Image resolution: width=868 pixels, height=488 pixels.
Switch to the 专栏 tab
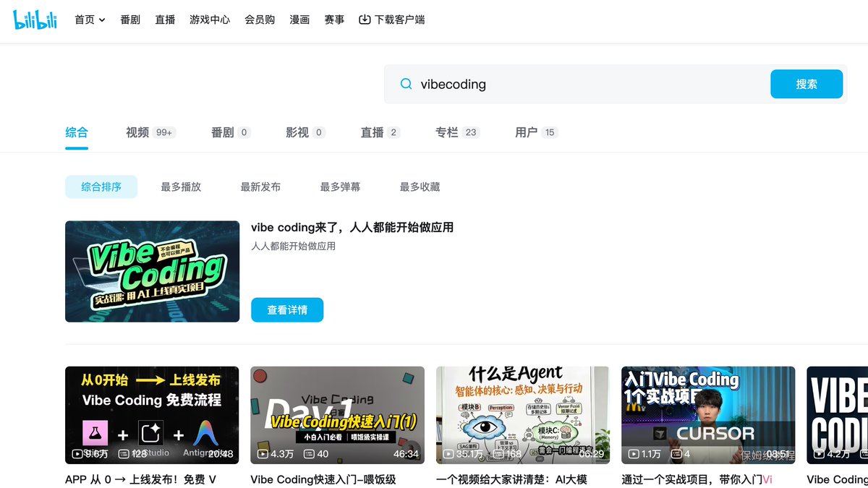pos(451,132)
